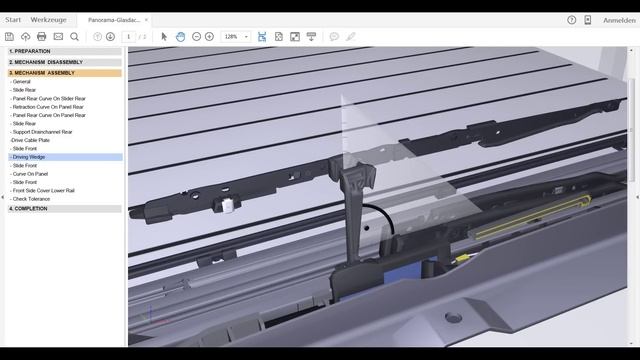The image size is (640, 360).
Task: Save the document with the floppy disk icon
Action: (x=9, y=37)
